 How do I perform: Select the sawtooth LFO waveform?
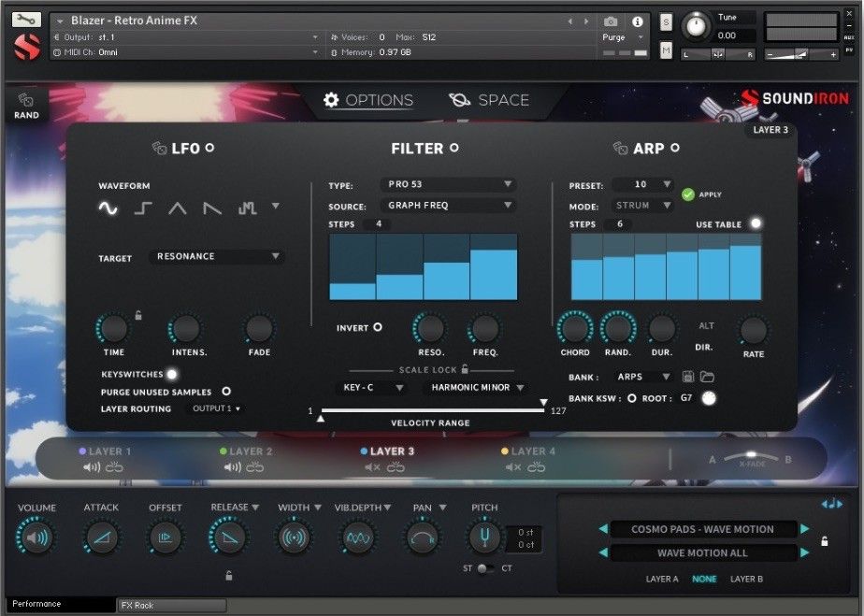(x=212, y=209)
